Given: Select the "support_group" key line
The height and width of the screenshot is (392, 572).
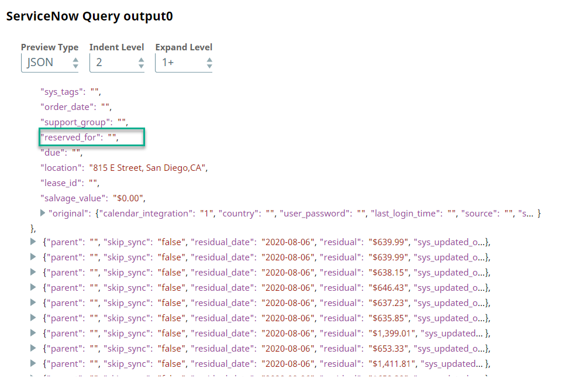Looking at the screenshot, I should [x=84, y=122].
